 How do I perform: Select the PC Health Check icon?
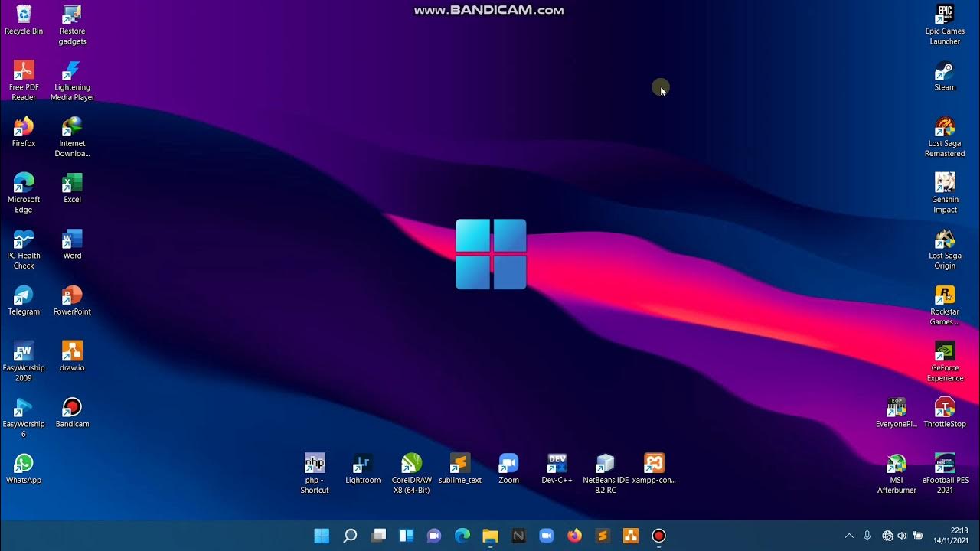[24, 249]
